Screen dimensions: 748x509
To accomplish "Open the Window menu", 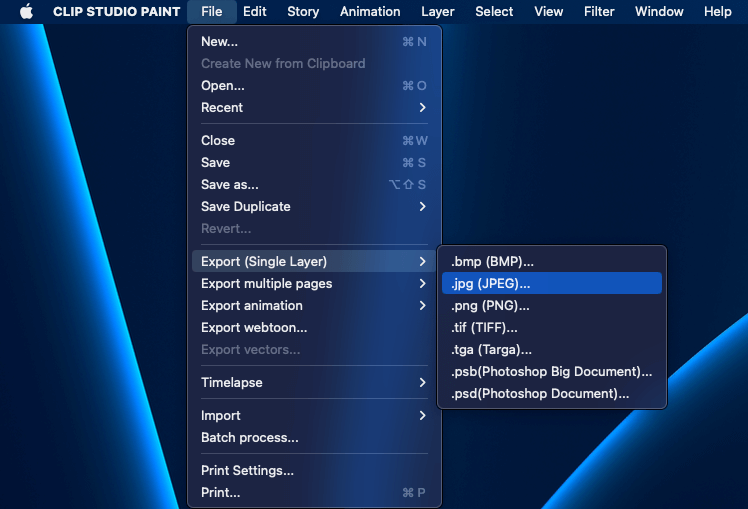I will point(659,11).
